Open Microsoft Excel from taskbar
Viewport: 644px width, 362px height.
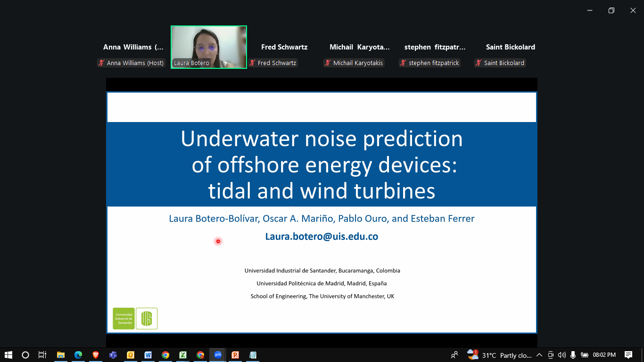pyautogui.click(x=183, y=355)
